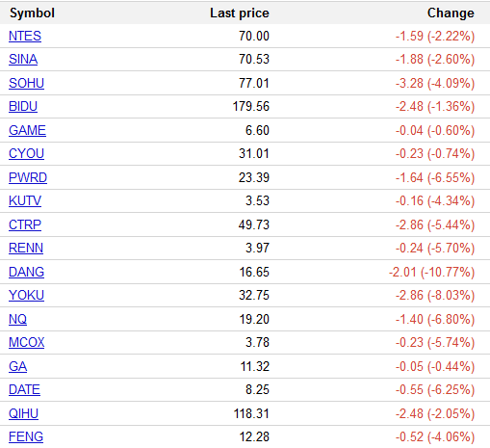Click the SOHU symbol link

26,83
